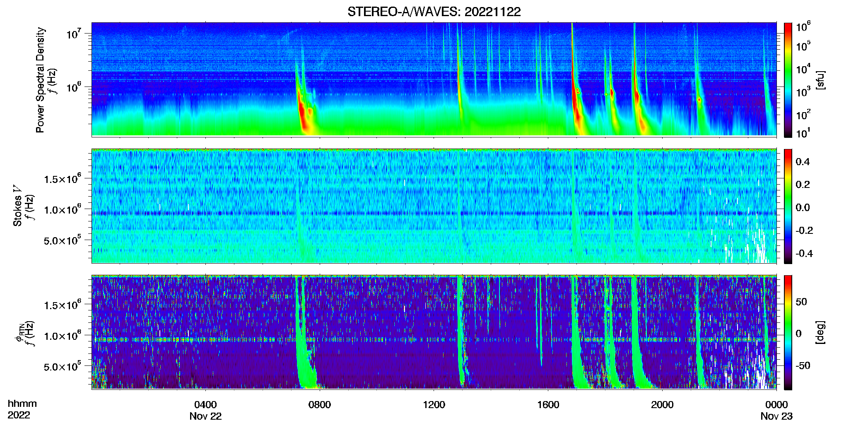The height and width of the screenshot is (447, 868).
Task: Select the Nov 23 date label
Action: [776, 416]
